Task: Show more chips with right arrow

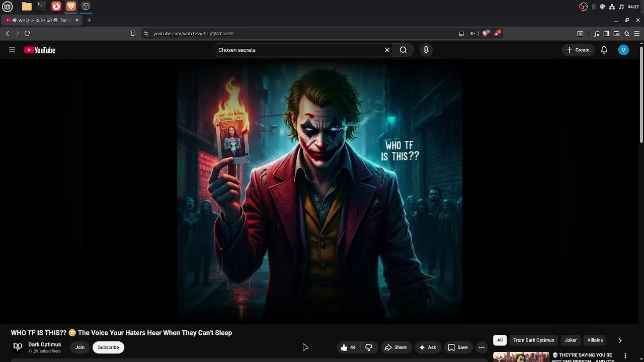Action: [x=619, y=340]
